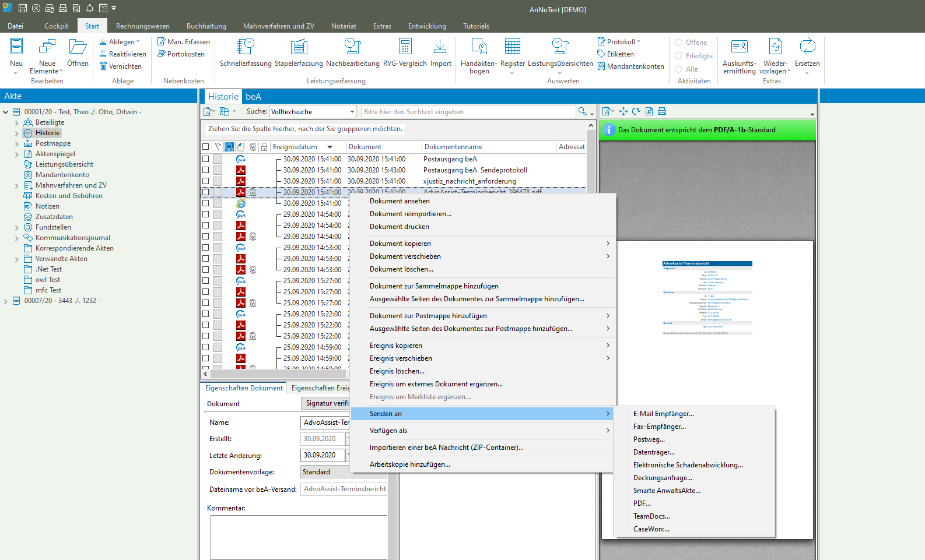Select the Erledigte activities option
This screenshot has height=560, width=925.
click(x=679, y=56)
